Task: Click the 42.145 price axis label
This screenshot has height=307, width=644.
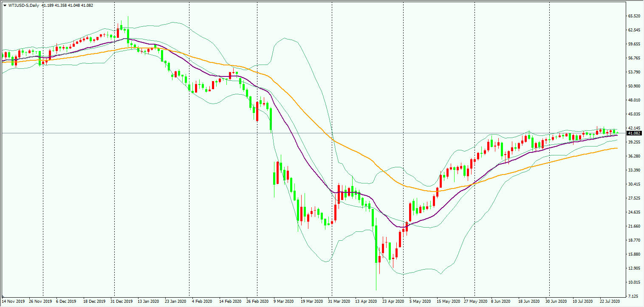Action: (634, 128)
